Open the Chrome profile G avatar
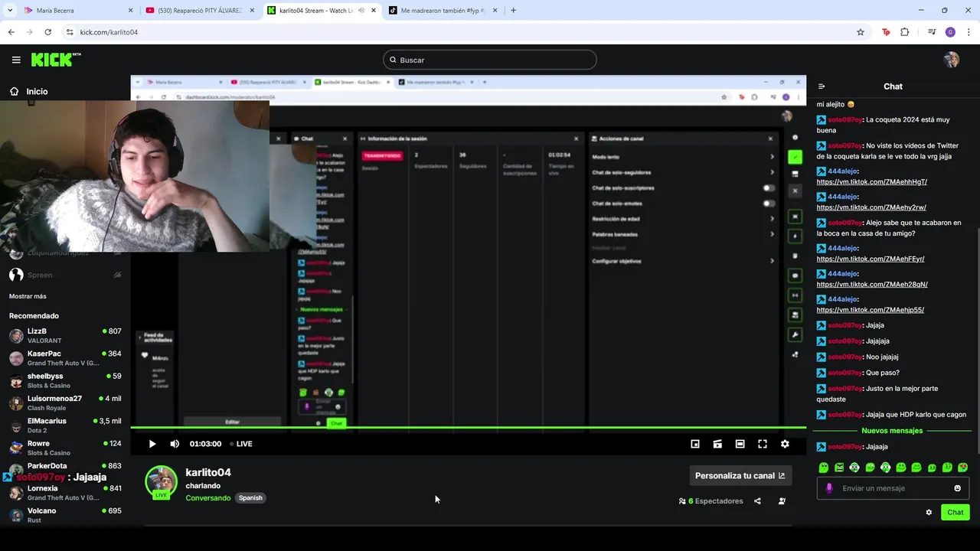 (950, 32)
